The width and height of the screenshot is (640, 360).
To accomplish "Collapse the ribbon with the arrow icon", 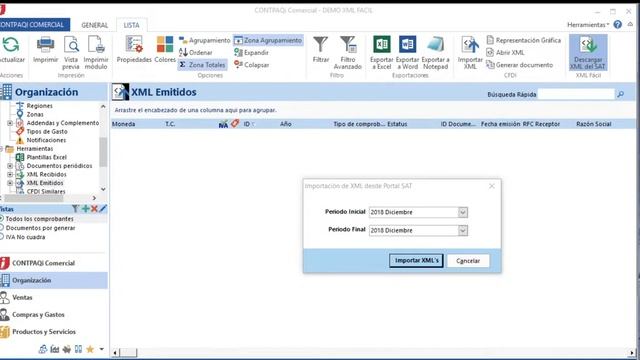I will pyautogui.click(x=630, y=24).
